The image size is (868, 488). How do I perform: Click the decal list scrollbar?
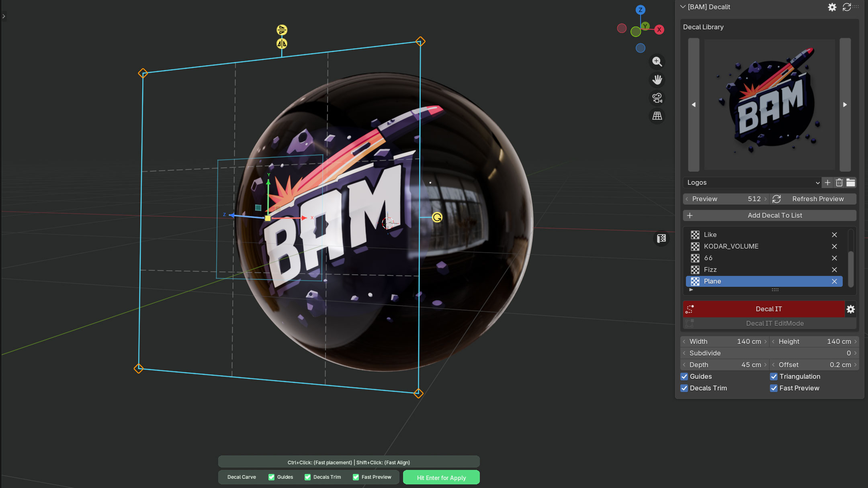(850, 269)
